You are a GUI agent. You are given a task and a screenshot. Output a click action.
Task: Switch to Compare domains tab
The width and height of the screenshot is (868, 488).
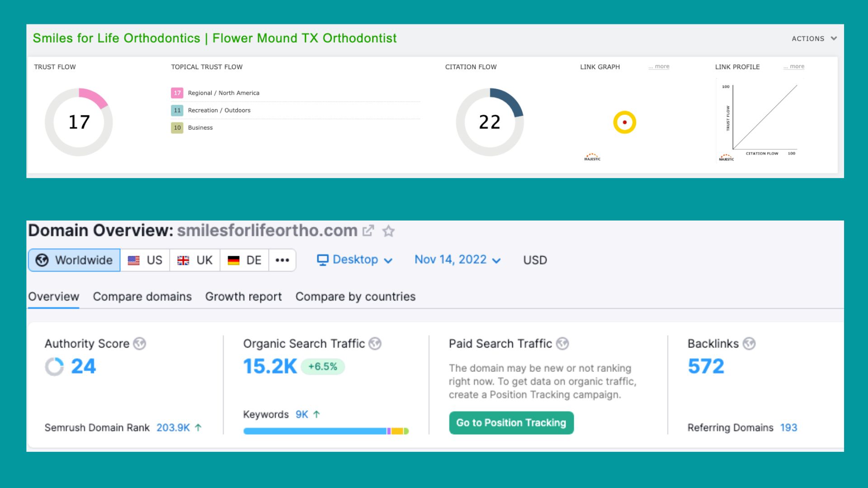142,296
